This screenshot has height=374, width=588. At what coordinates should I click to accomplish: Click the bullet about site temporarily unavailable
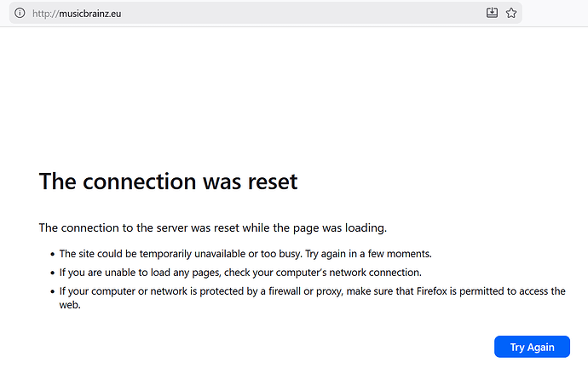click(245, 254)
